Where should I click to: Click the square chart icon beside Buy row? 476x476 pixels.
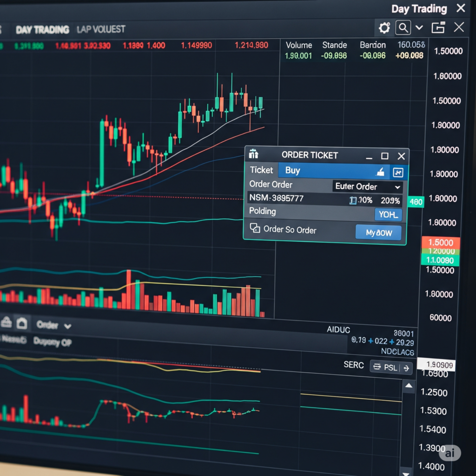click(x=398, y=172)
